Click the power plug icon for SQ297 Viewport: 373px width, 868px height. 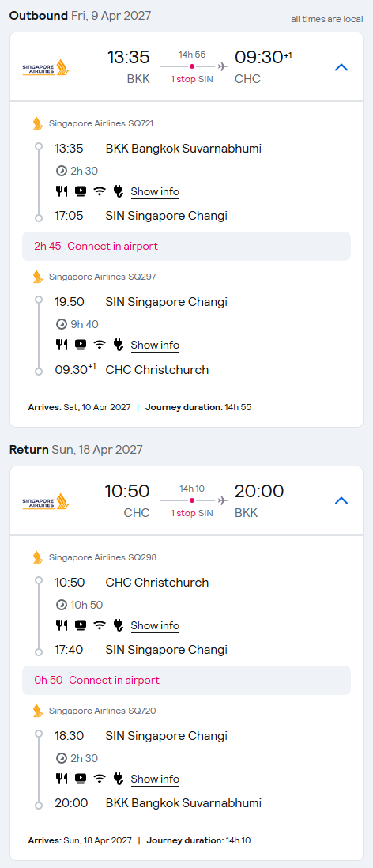coord(117,345)
